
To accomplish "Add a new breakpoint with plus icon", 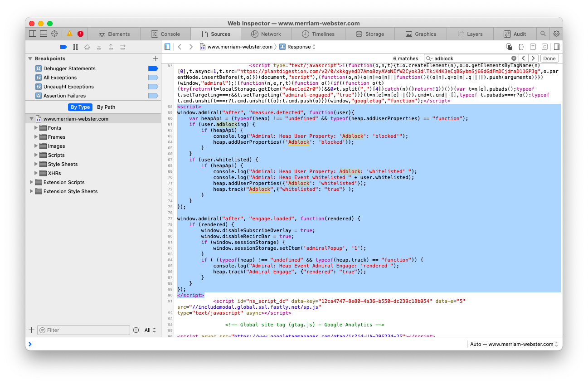I will (155, 58).
